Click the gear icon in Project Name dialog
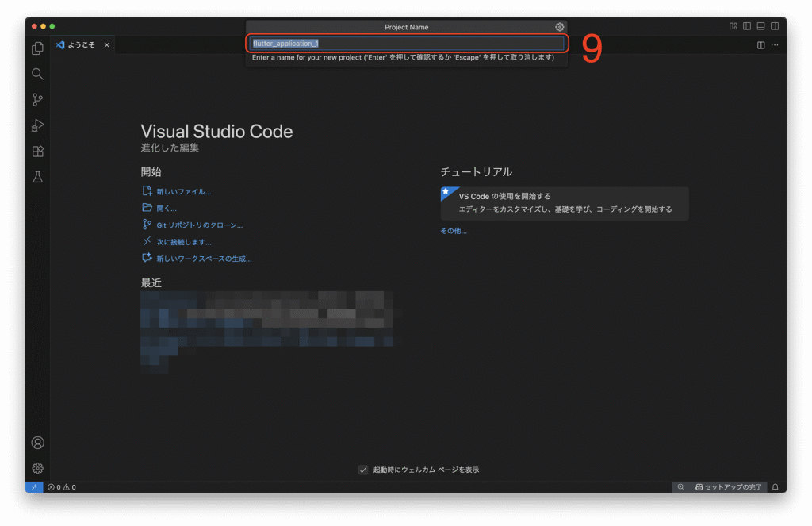 pyautogui.click(x=560, y=27)
